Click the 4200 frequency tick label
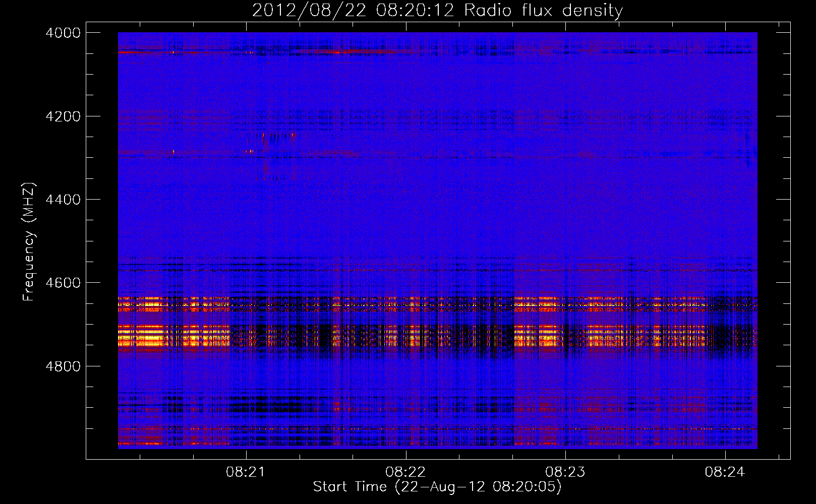Image resolution: width=816 pixels, height=504 pixels. coord(63,116)
